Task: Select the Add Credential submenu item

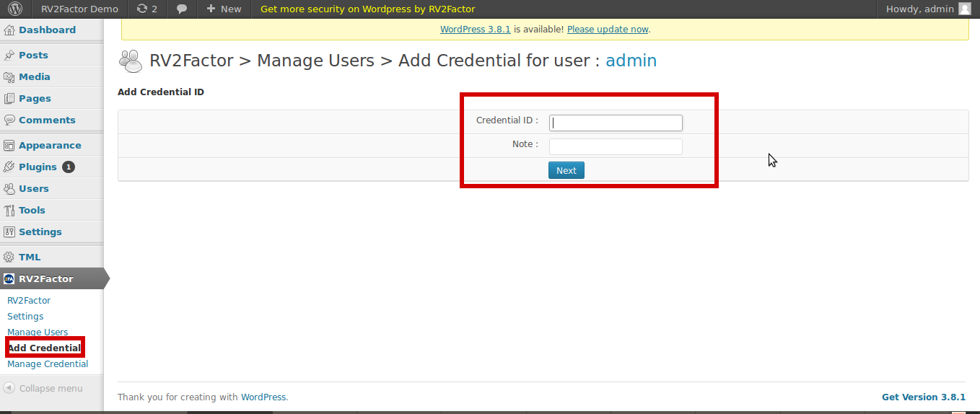Action: tap(44, 348)
